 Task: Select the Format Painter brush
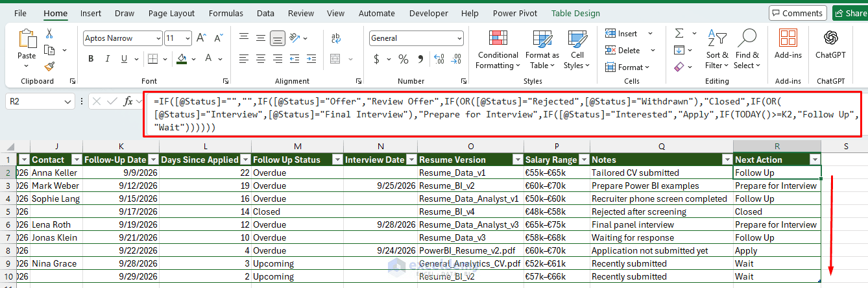pos(49,66)
